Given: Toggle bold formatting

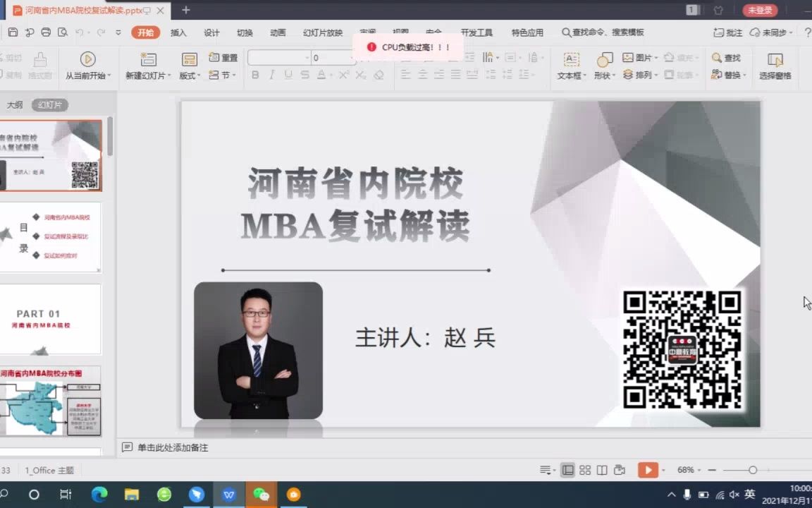Looking at the screenshot, I should pyautogui.click(x=255, y=74).
